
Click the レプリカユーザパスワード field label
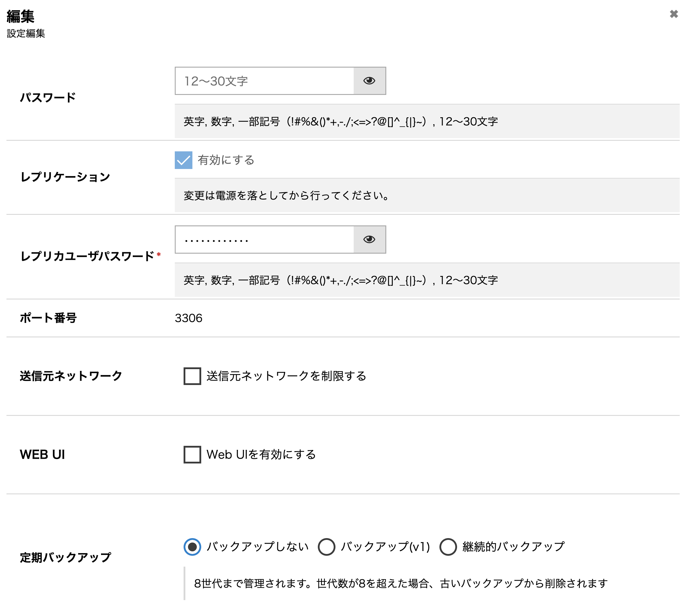tap(87, 256)
